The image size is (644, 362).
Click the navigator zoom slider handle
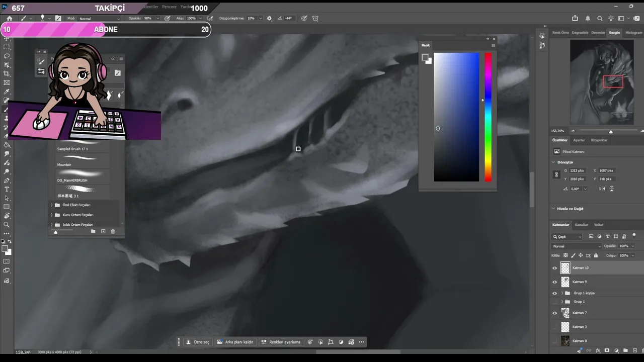(611, 132)
